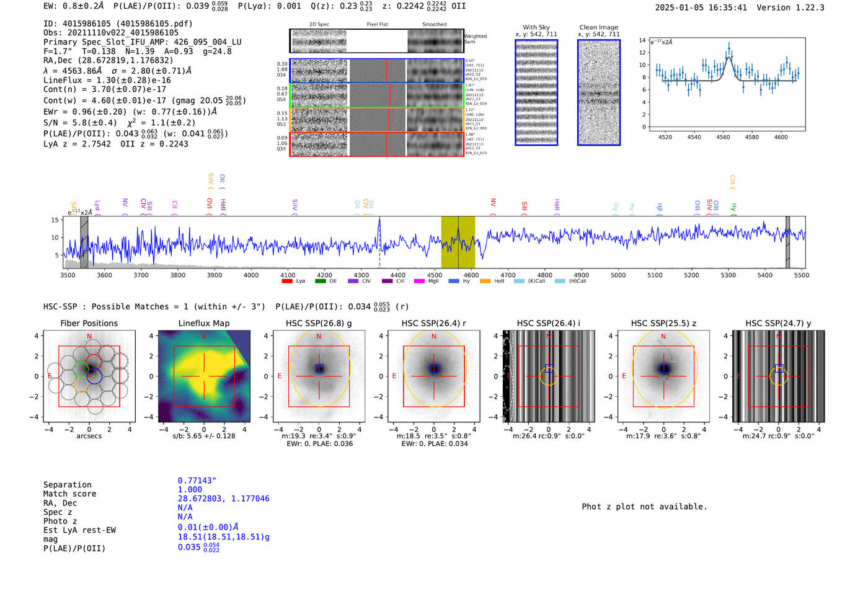Click the orange HeII legend swatch
Image resolution: width=868 pixels, height=591 pixels.
(x=485, y=281)
